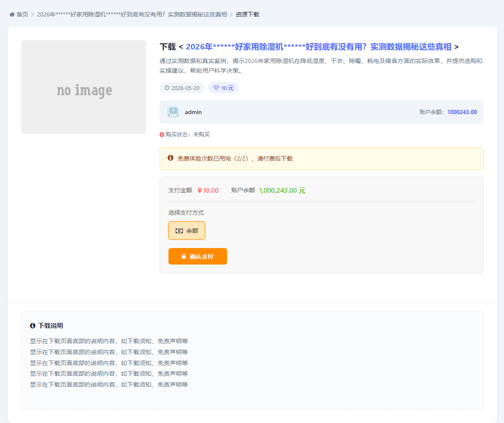Click the admin username
504x423 pixels.
[x=193, y=112]
